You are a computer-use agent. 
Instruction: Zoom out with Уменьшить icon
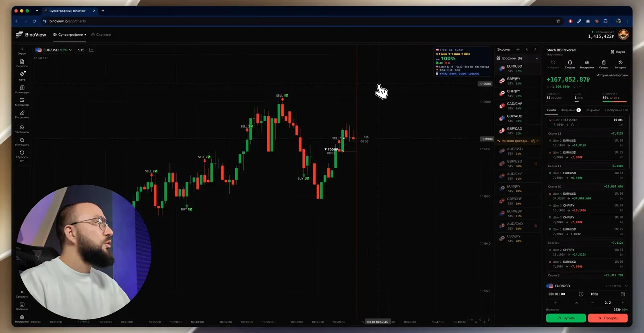pos(22,142)
